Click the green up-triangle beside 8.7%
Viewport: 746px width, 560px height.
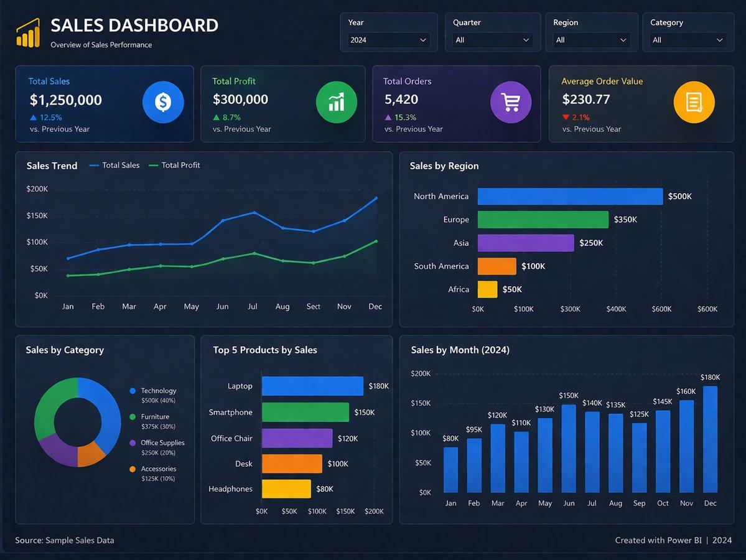(217, 118)
